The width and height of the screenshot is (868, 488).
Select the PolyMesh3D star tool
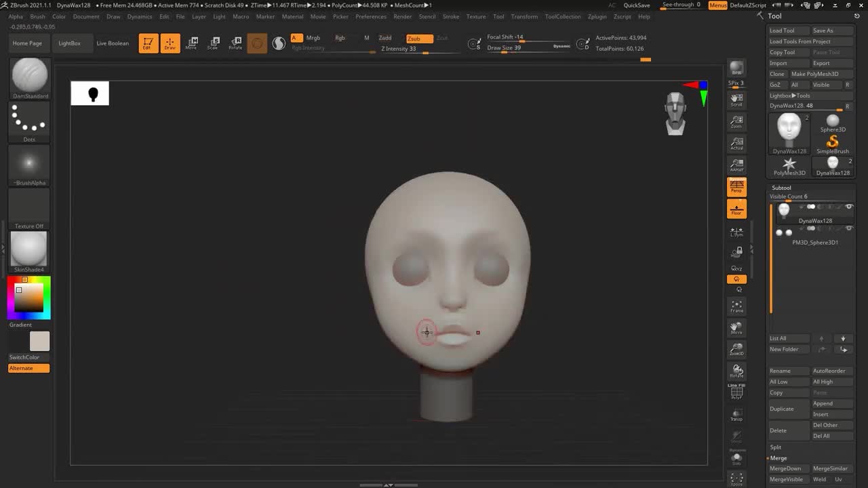(x=789, y=166)
